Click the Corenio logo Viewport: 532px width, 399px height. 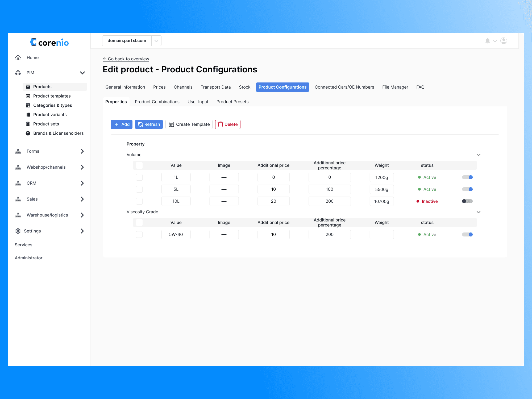pos(49,42)
